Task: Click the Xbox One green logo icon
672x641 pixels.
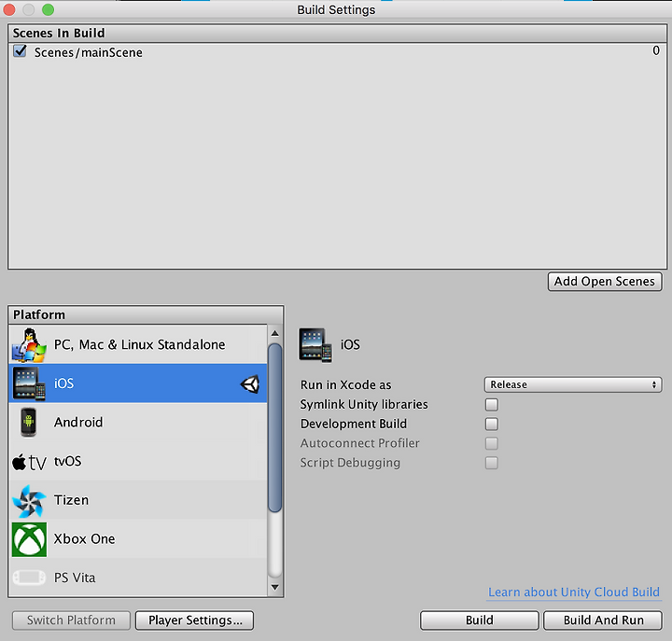Action: click(x=29, y=539)
